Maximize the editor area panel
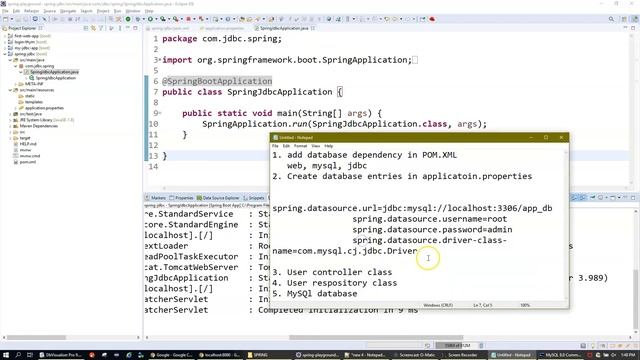Image resolution: width=640 pixels, height=360 pixels. pos(633,28)
